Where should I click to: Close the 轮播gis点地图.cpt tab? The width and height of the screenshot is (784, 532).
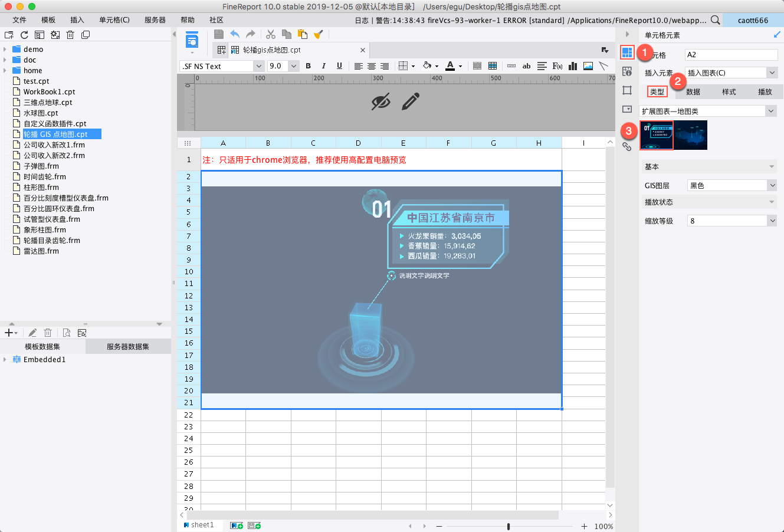coord(363,50)
